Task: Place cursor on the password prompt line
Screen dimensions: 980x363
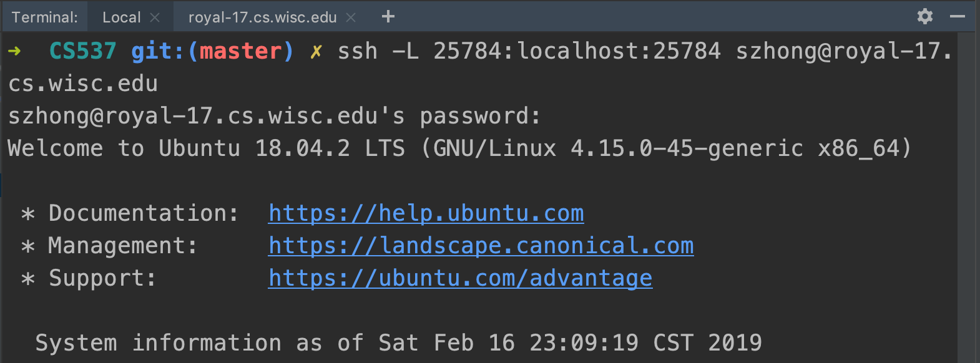Action: coord(274,116)
